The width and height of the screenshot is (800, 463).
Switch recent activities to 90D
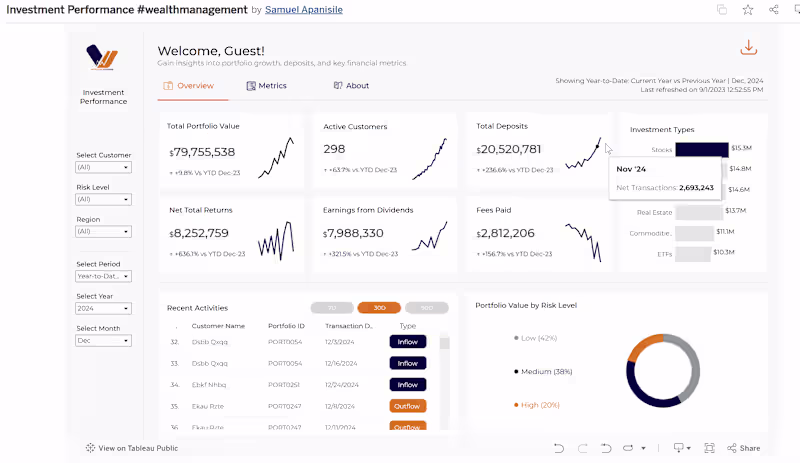click(427, 308)
